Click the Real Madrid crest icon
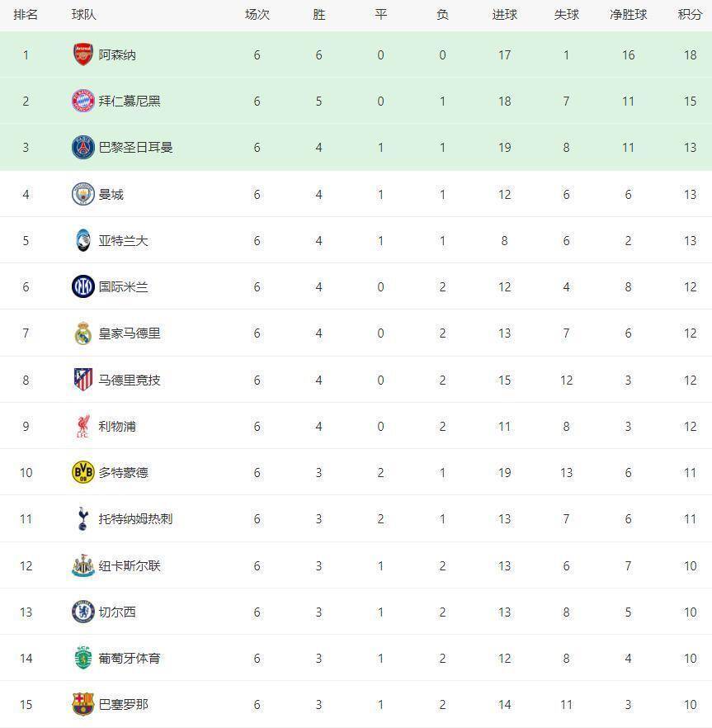The image size is (712, 728). (x=83, y=333)
